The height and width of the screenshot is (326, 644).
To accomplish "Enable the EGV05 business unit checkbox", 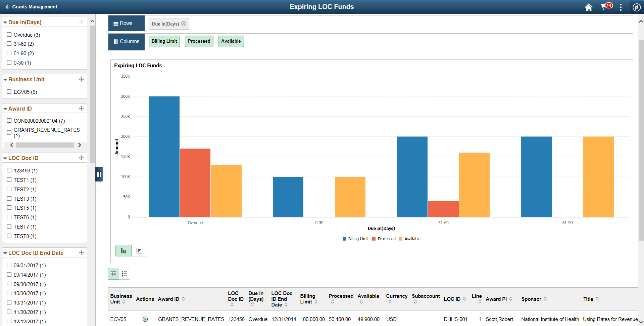I will [x=9, y=91].
